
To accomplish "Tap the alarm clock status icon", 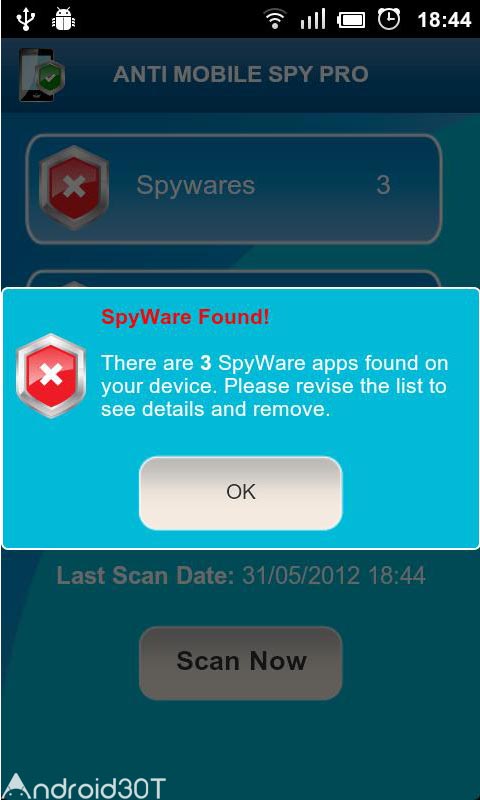I will (x=389, y=19).
